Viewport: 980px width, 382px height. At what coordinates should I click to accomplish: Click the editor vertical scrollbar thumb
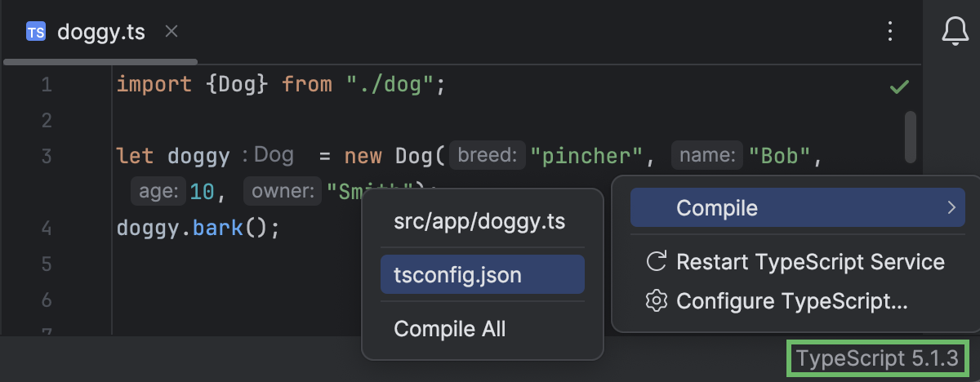(x=910, y=137)
